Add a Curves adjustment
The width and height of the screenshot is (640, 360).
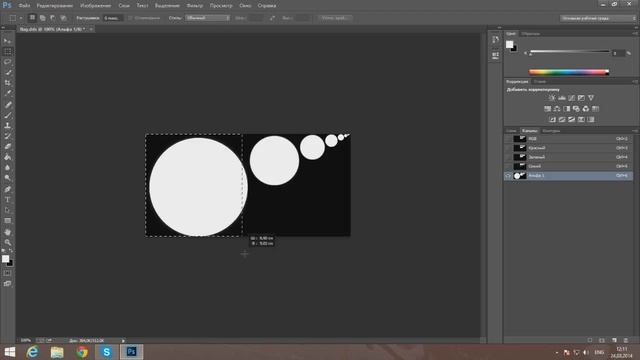[x=571, y=98]
